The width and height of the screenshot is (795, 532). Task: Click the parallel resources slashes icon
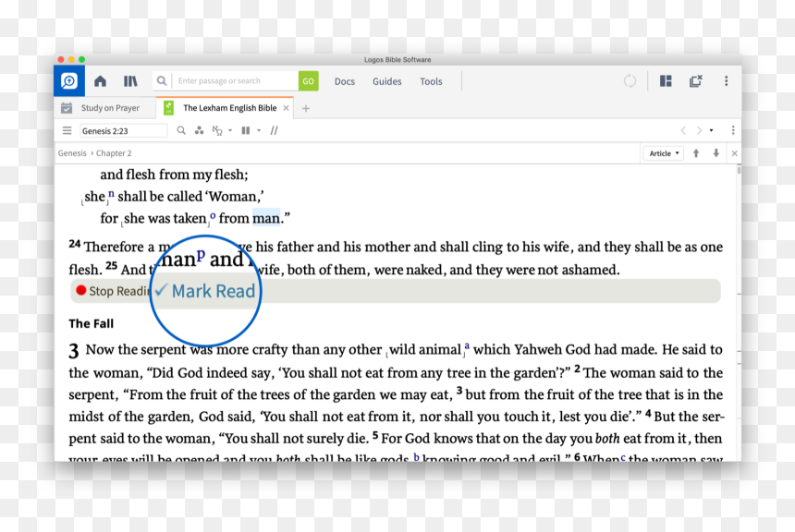[275, 131]
